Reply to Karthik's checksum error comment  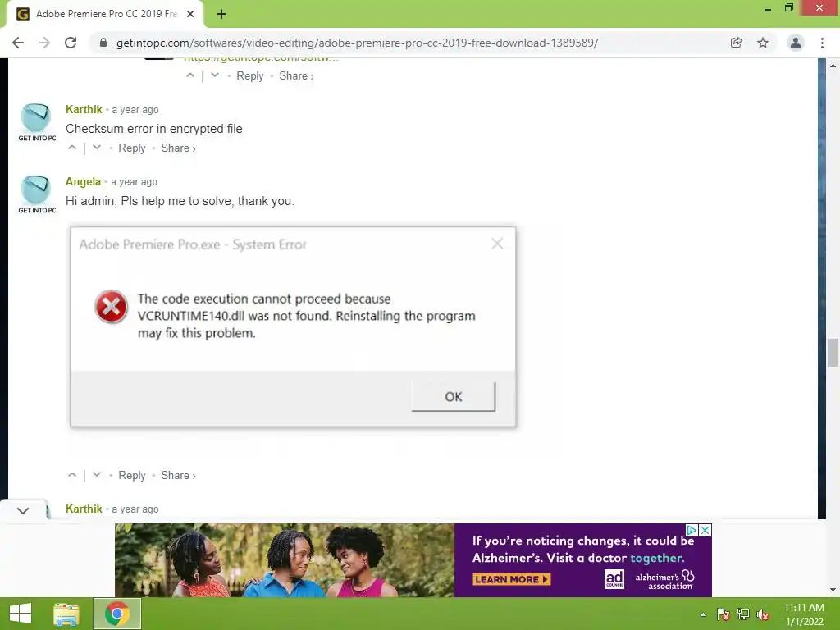(132, 148)
